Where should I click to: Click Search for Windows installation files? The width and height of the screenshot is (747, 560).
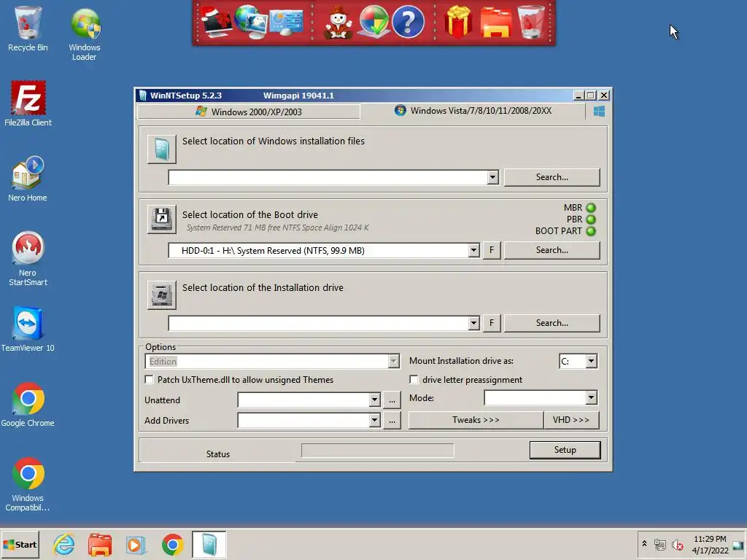point(551,177)
